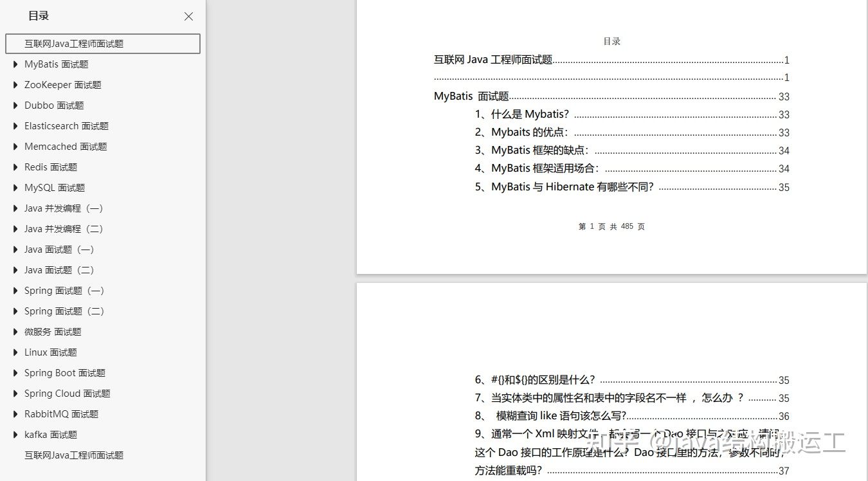Open 微服务 面试题 bookmark label
Viewport: 868px width, 481px height.
coord(53,332)
